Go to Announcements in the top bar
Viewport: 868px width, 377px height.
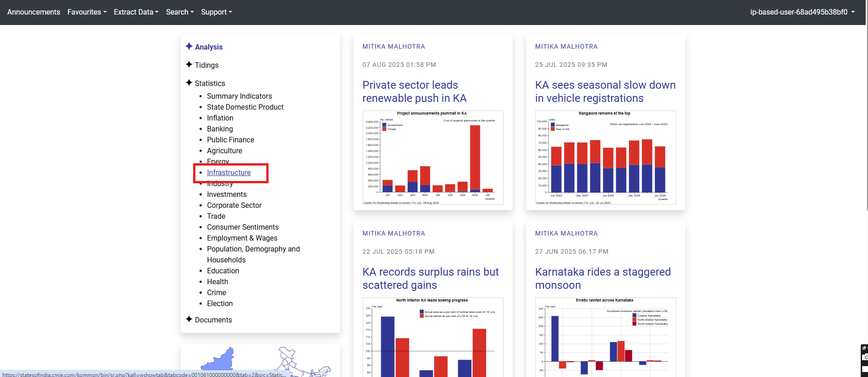click(34, 12)
